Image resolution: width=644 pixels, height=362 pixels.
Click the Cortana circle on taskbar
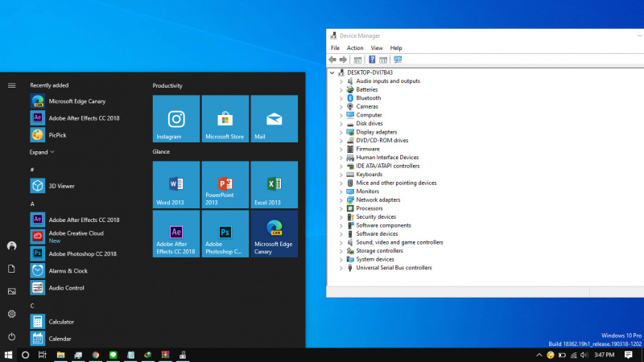click(25, 355)
